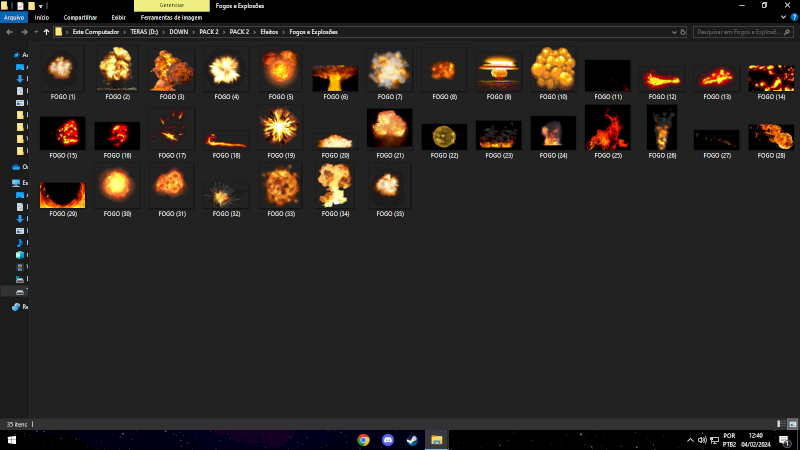Open the Arquivo menu
The height and width of the screenshot is (450, 800).
click(x=14, y=17)
